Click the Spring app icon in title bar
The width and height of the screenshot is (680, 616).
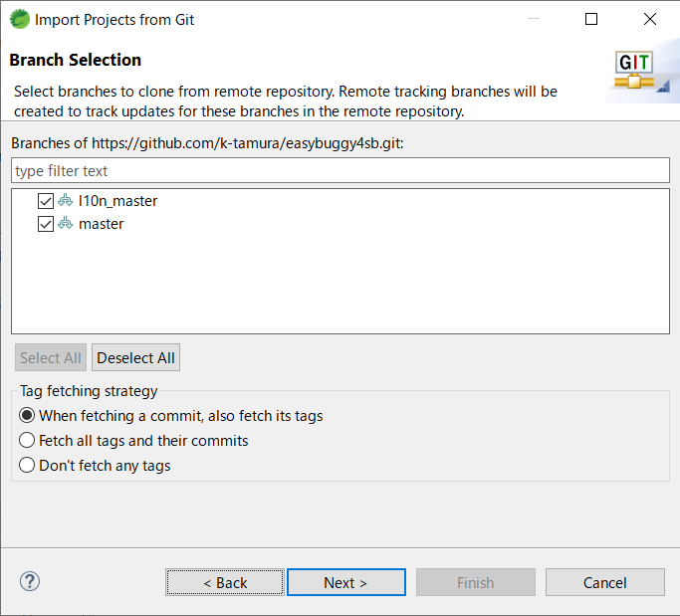click(x=19, y=19)
